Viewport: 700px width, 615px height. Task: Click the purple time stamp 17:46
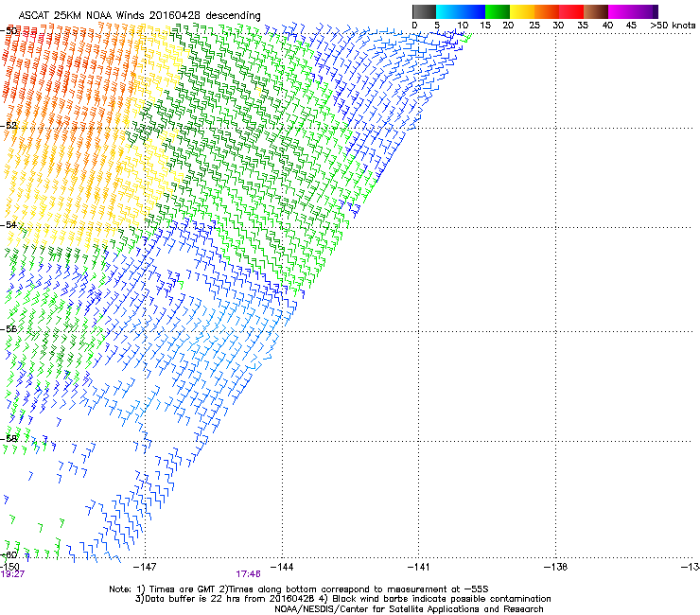pos(248,574)
